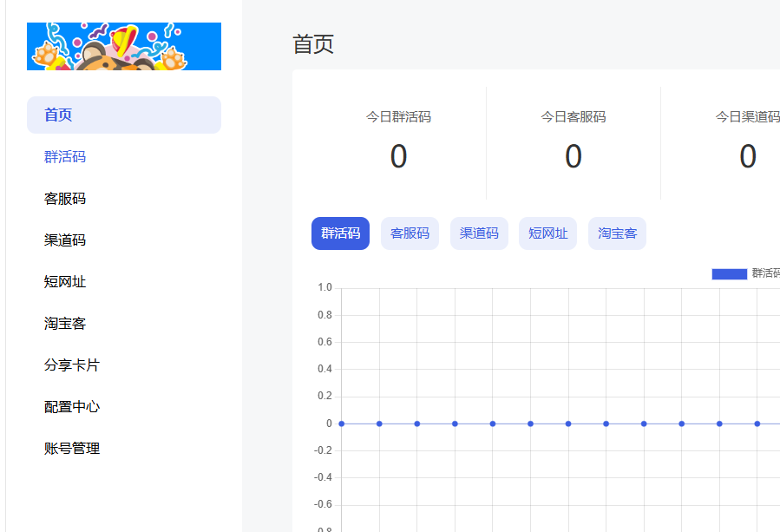780x532 pixels.
Task: Select the active 群活码 chart tab
Action: pyautogui.click(x=340, y=233)
